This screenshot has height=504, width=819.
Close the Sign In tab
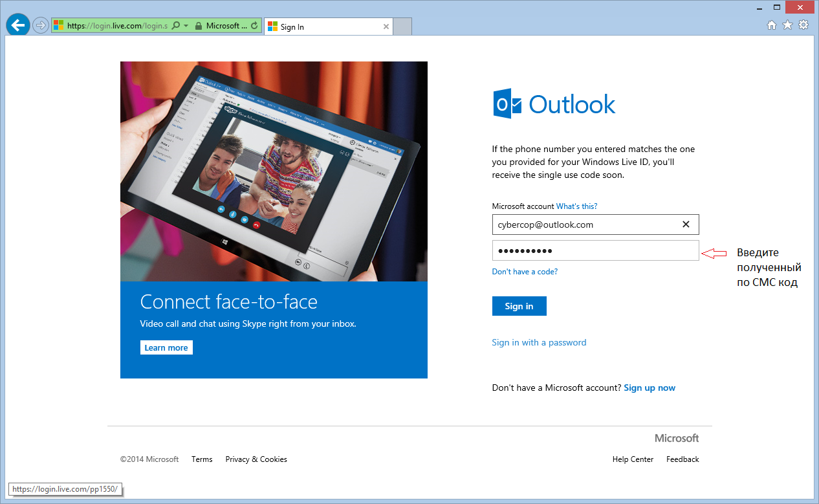pos(386,27)
